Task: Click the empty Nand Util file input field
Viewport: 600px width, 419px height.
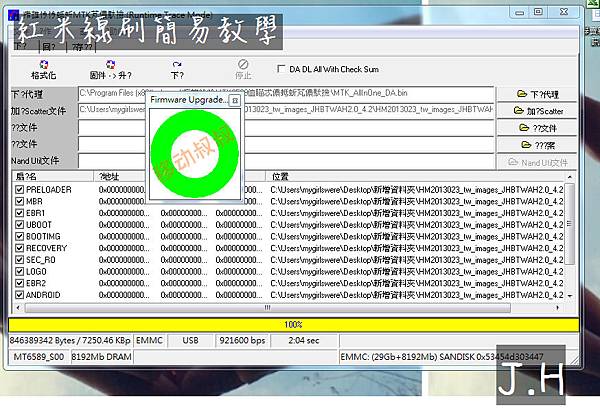Action: pyautogui.click(x=286, y=161)
